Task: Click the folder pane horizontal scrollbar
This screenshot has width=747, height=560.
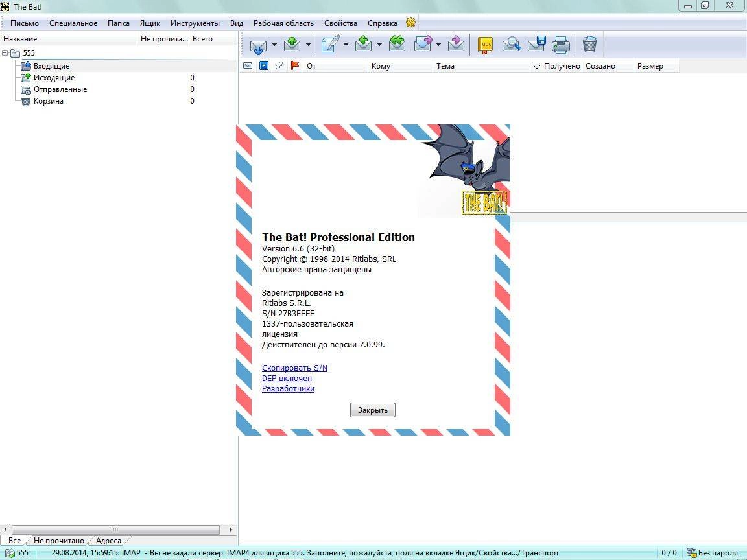Action: 115,530
